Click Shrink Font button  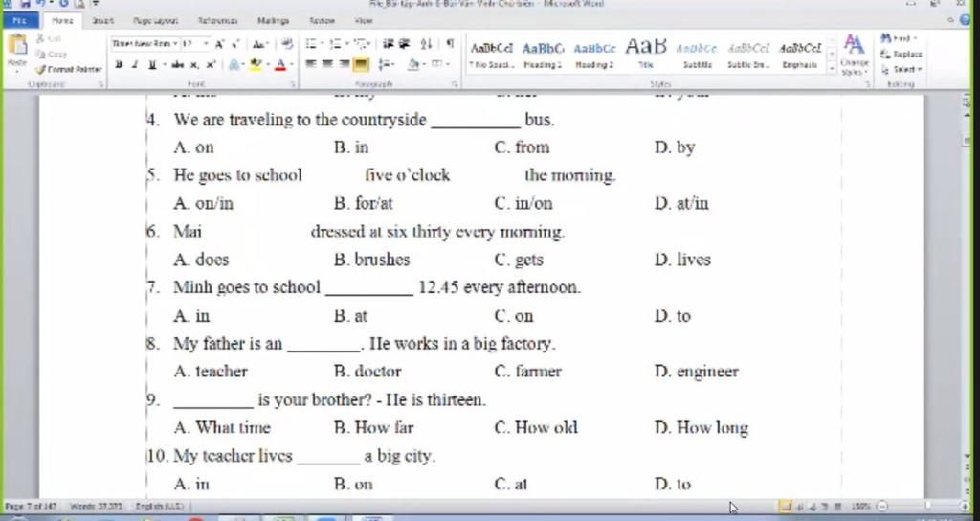coord(235,44)
